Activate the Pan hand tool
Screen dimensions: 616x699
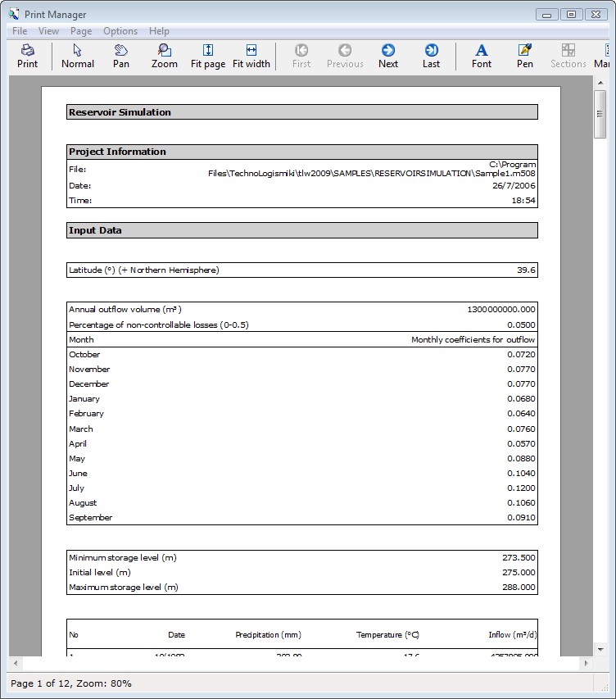(121, 56)
